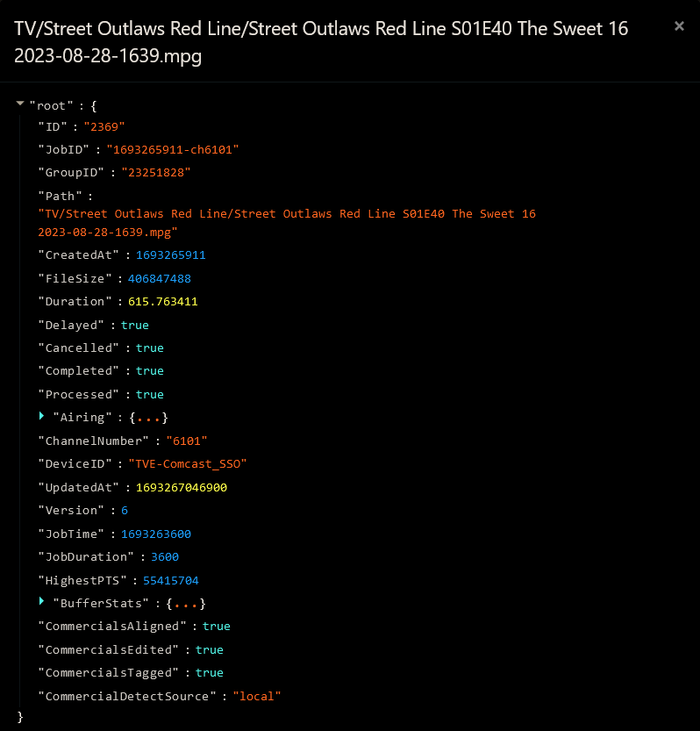700x731 pixels.
Task: Click the FileSize value 406847488
Action: 159,278
